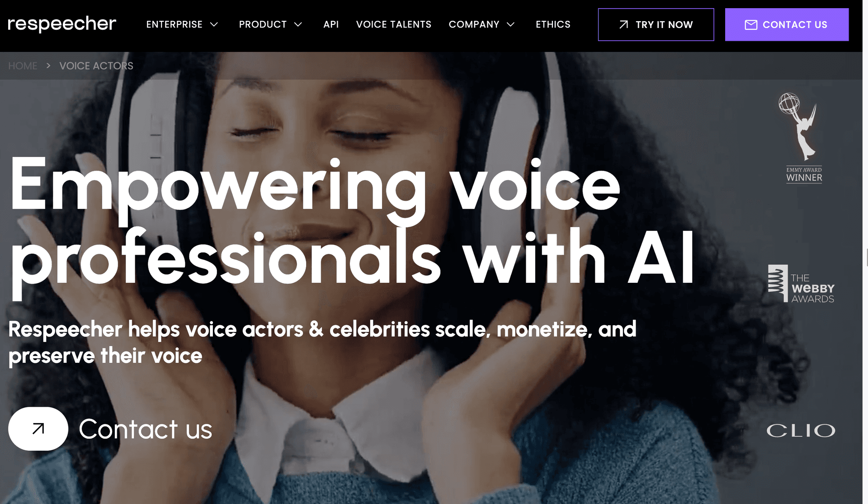
Task: Click the CONTACT US envelope icon
Action: [750, 24]
